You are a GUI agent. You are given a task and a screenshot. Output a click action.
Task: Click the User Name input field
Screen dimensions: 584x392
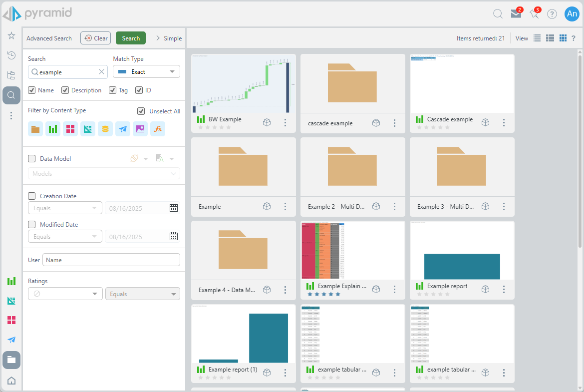pyautogui.click(x=111, y=260)
